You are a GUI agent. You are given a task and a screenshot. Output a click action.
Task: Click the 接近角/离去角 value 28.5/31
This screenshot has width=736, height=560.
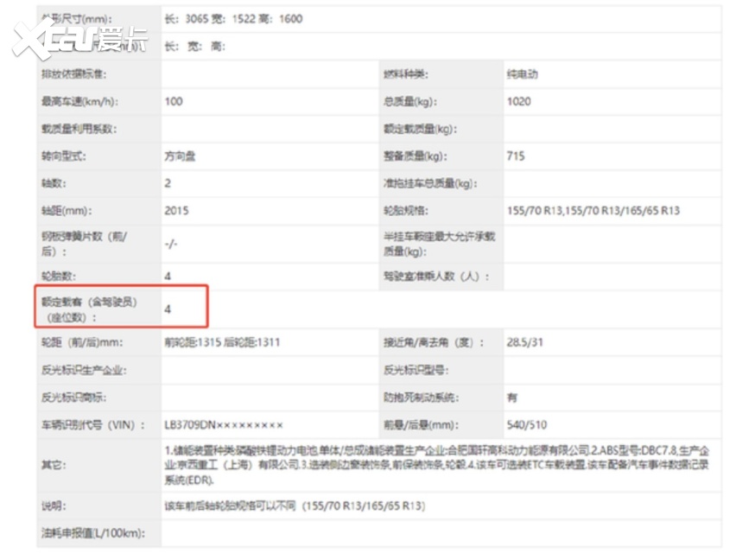(x=525, y=342)
